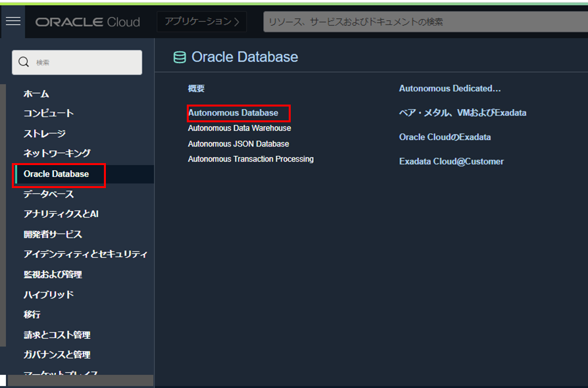Open the Autonomous Database link
The image size is (588, 388).
(x=233, y=113)
